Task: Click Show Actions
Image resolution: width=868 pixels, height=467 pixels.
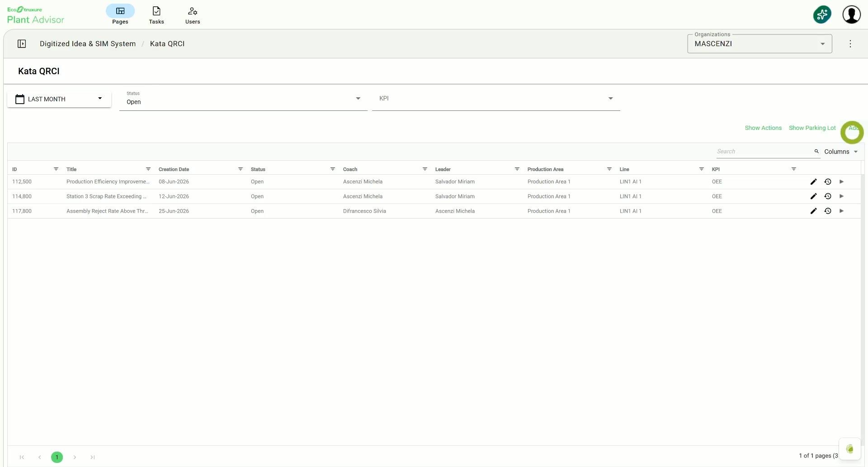Action: [763, 128]
